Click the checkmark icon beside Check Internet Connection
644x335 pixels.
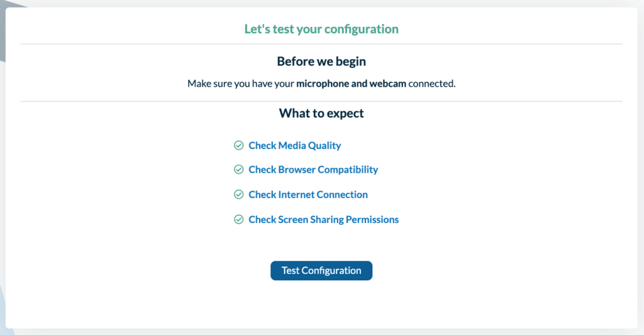click(x=239, y=195)
